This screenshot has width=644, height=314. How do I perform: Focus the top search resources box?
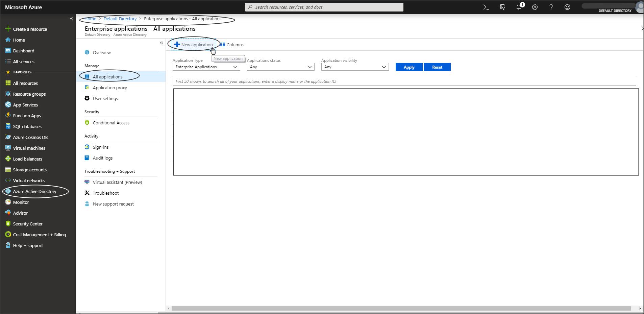(x=324, y=7)
